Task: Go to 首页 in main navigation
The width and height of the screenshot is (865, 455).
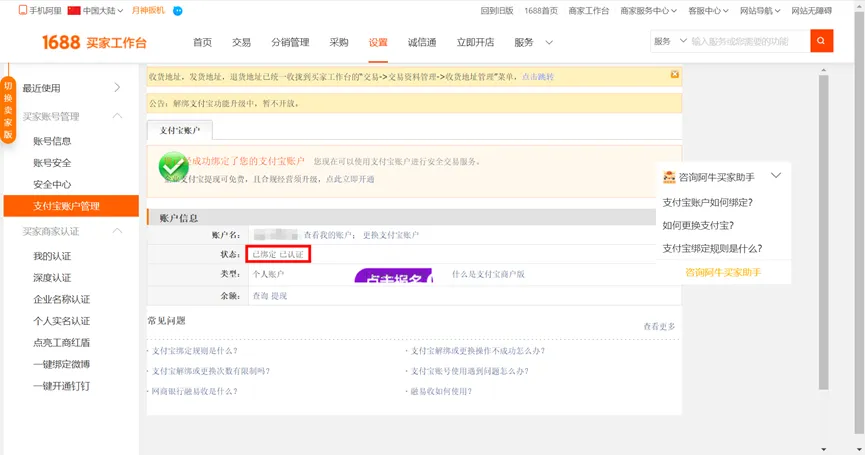Action: pos(202,42)
